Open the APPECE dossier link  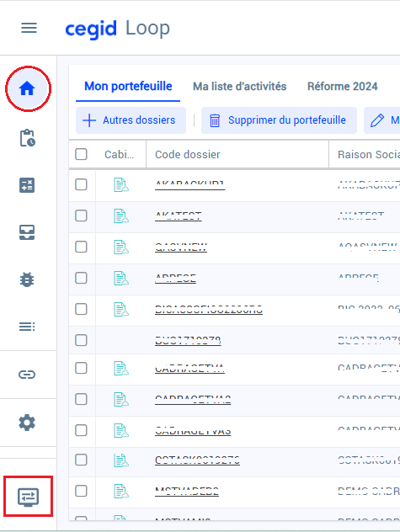pos(175,279)
